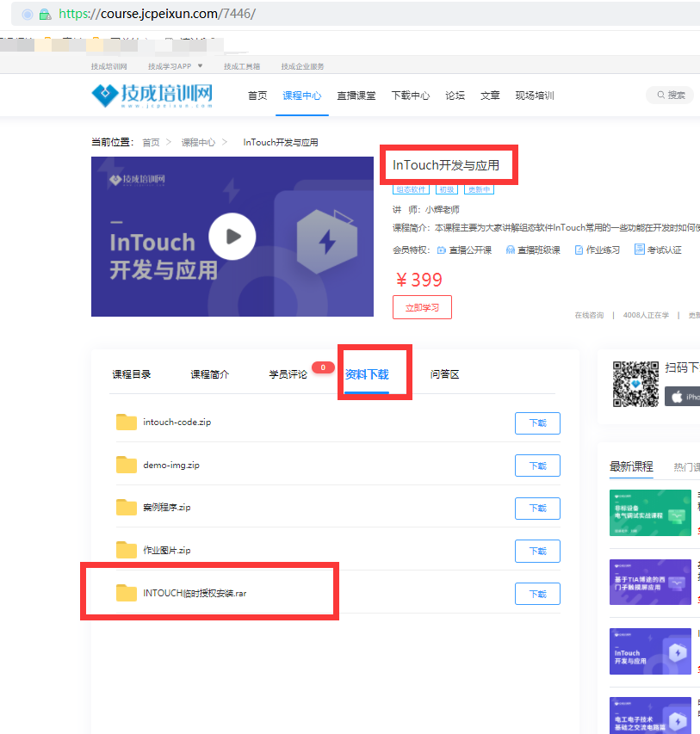Open the 电工电子技术 course thumbnail
The height and width of the screenshot is (734, 700).
point(650,715)
